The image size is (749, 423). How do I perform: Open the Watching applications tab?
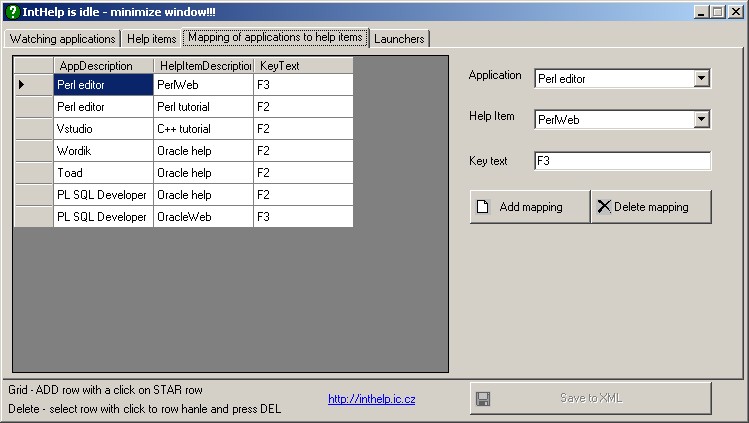pyautogui.click(x=62, y=39)
